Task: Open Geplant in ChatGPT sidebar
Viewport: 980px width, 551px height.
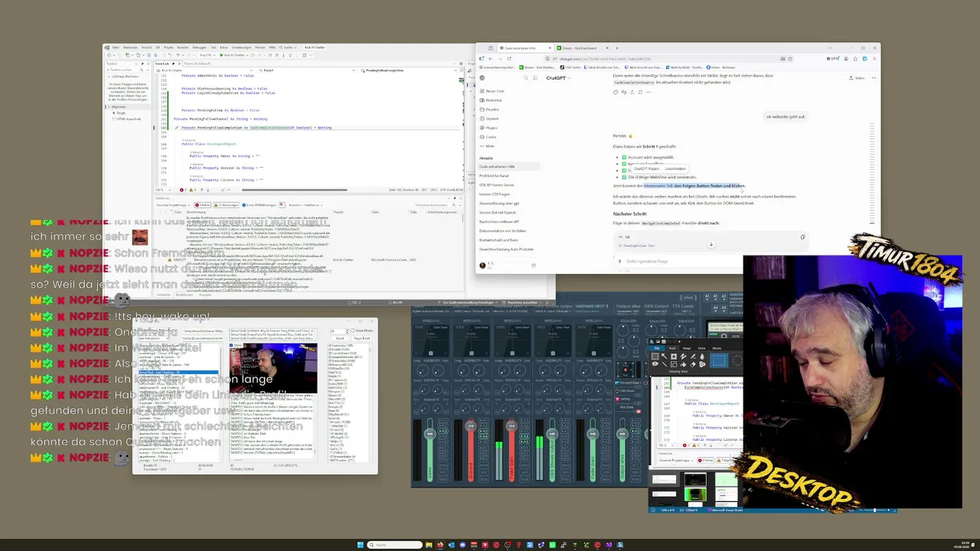Action: (x=491, y=119)
